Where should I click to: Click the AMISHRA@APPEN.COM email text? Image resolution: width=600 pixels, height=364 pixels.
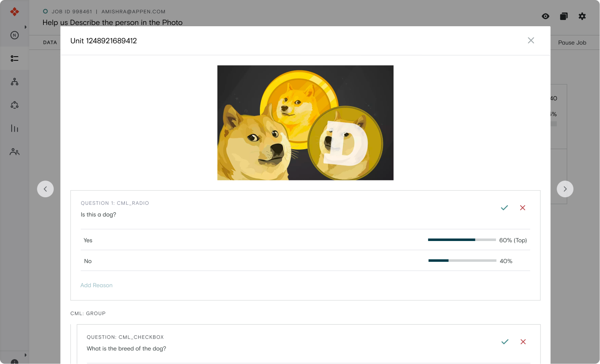pos(133,12)
